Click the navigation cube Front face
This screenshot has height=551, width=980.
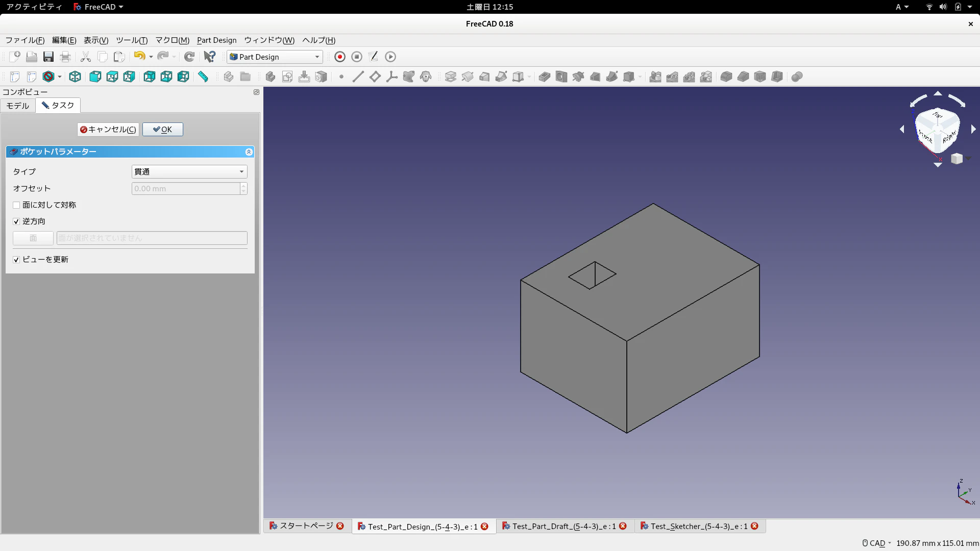(926, 137)
